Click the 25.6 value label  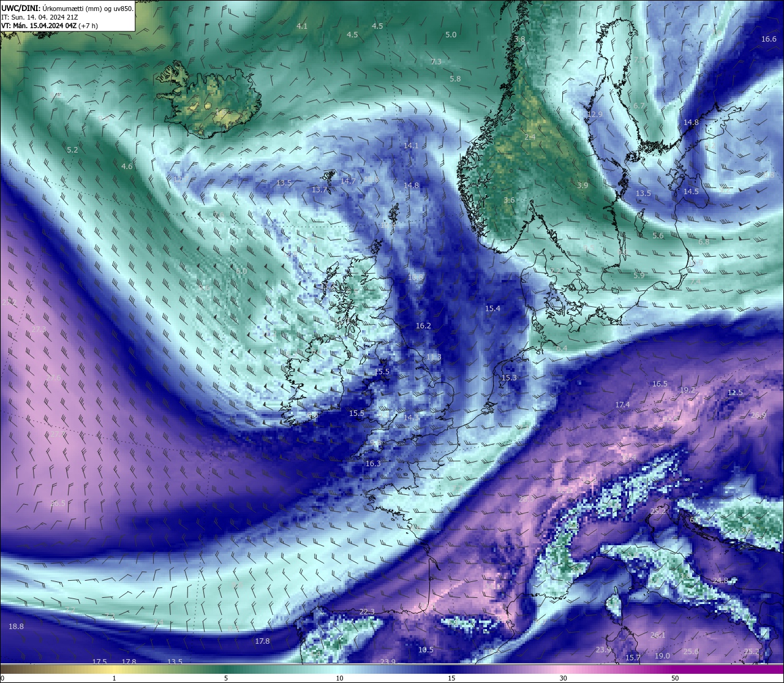point(691,652)
